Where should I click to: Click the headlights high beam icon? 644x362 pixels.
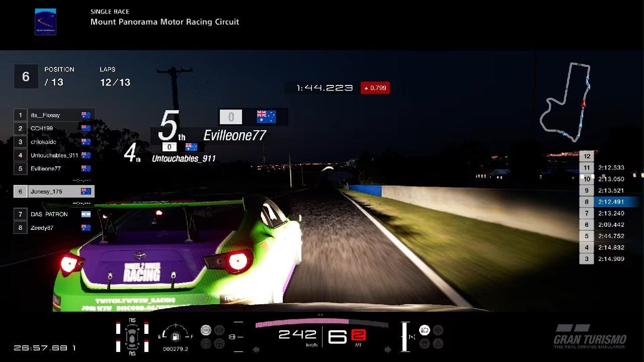(424, 330)
